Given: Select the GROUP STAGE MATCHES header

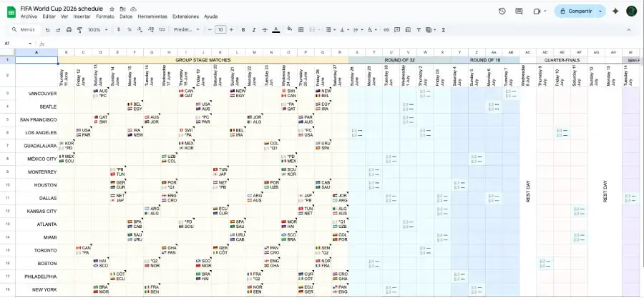Looking at the screenshot, I should 203,60.
